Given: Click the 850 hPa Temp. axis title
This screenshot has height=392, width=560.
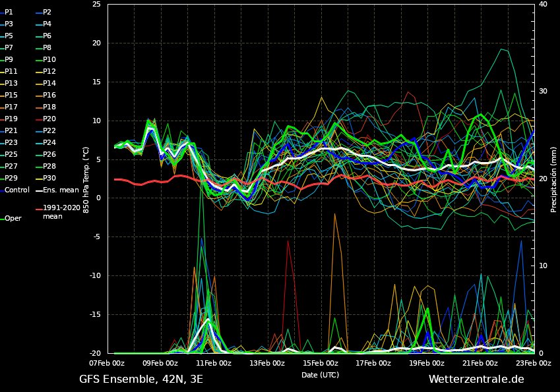Looking at the screenshot, I should (86, 180).
